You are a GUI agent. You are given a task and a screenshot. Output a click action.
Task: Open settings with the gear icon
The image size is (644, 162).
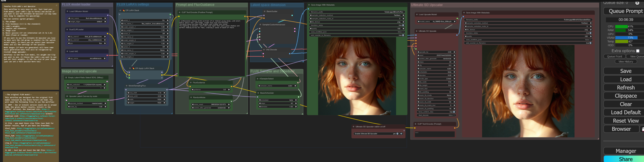pos(637,3)
